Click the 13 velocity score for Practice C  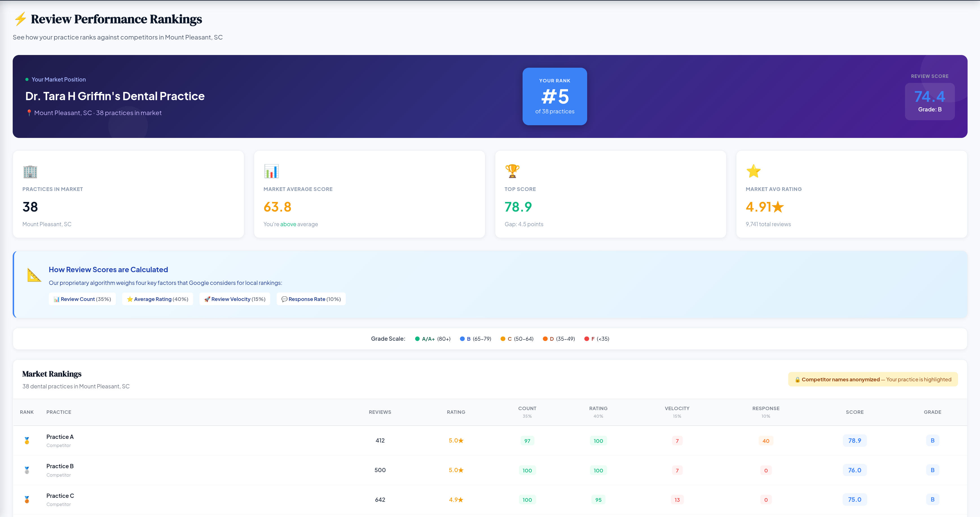coord(677,500)
